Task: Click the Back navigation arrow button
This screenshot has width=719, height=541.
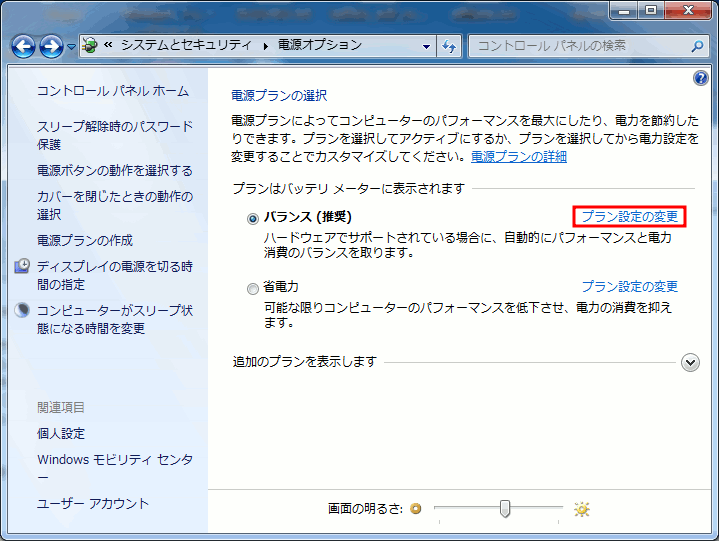Action: pos(24,46)
